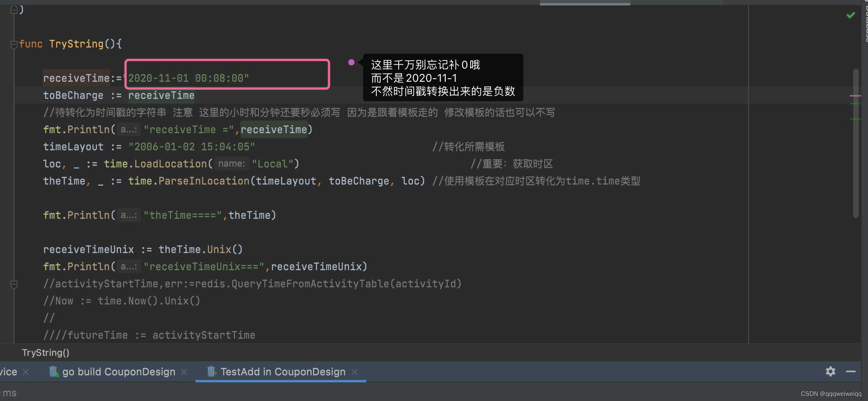Viewport: 868px width, 401px height.
Task: Click the tooltip about adding zero padding
Action: (442, 78)
